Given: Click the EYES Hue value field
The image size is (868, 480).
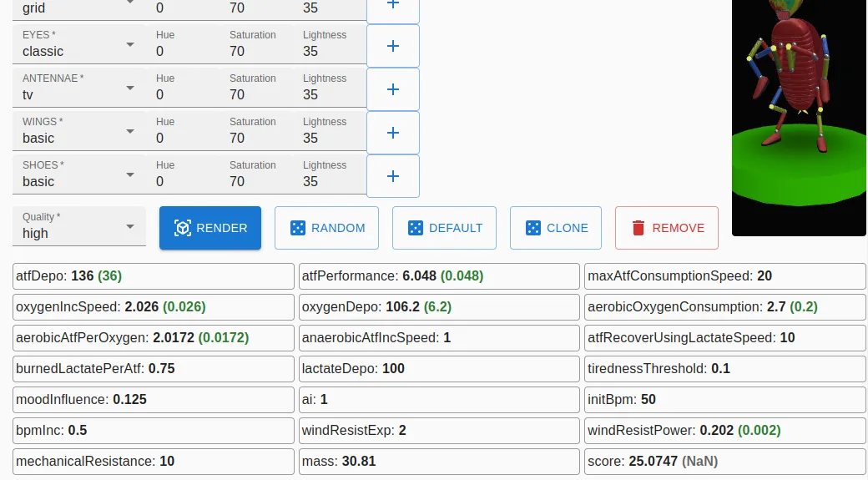Looking at the screenshot, I should (x=184, y=44).
